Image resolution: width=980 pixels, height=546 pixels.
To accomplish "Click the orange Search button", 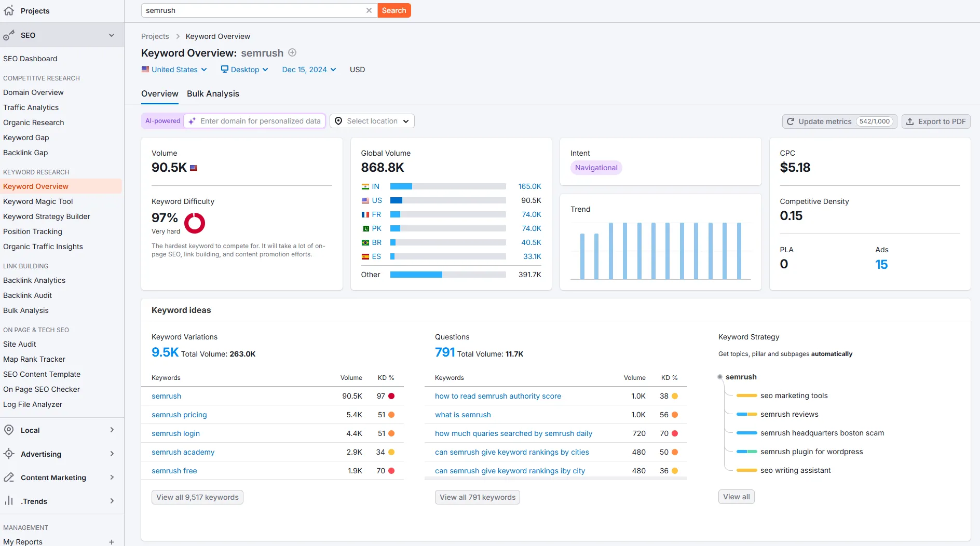I will click(394, 10).
